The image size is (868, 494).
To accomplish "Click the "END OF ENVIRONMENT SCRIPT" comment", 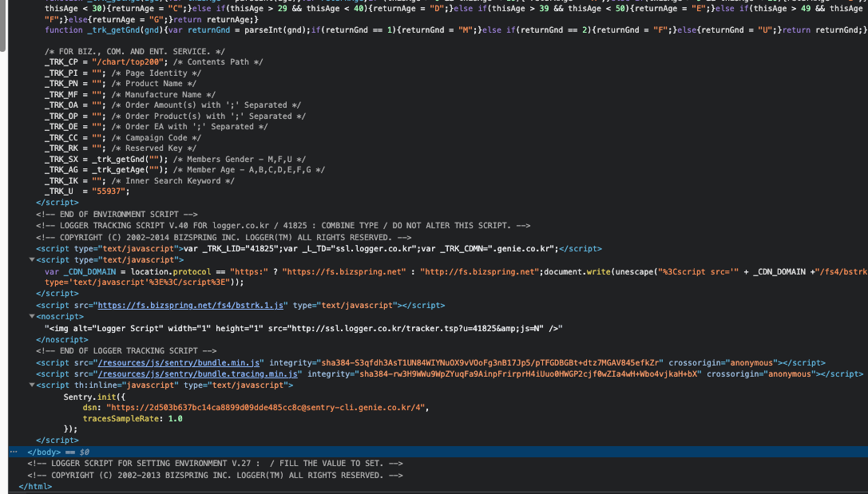I will point(117,214).
